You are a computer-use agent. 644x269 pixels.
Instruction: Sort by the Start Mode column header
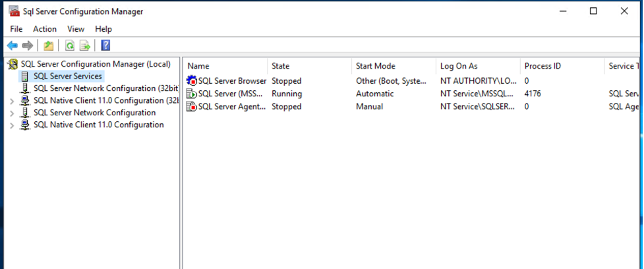click(394, 66)
